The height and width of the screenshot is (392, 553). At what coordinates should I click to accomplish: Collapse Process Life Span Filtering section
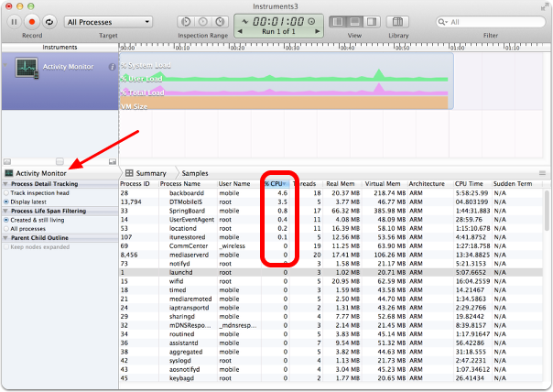6,211
